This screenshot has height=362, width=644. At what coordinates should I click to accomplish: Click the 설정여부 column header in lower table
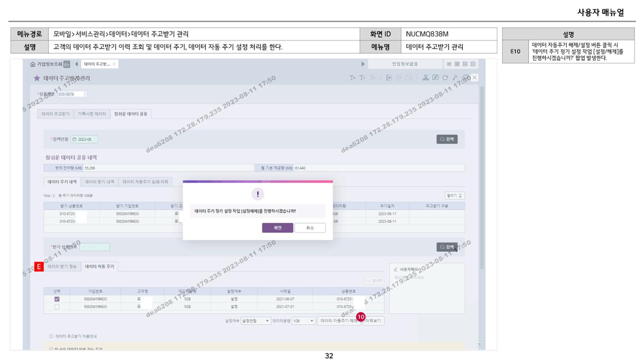pyautogui.click(x=234, y=291)
